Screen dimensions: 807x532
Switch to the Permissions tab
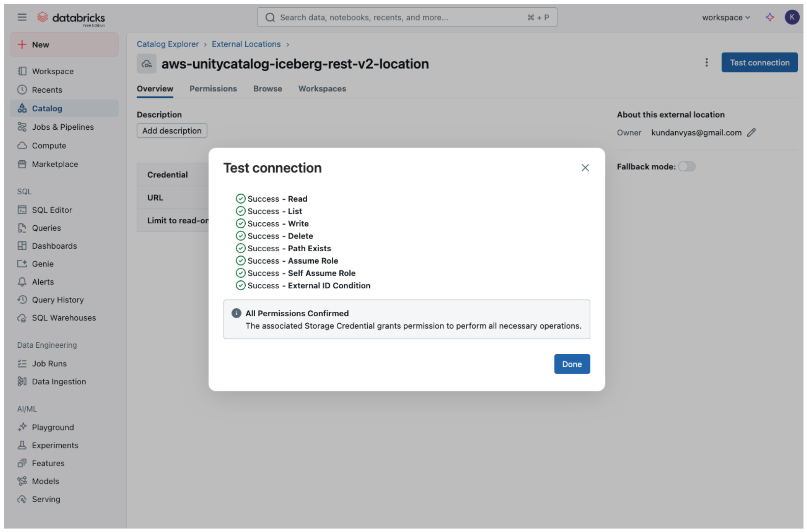pyautogui.click(x=213, y=89)
